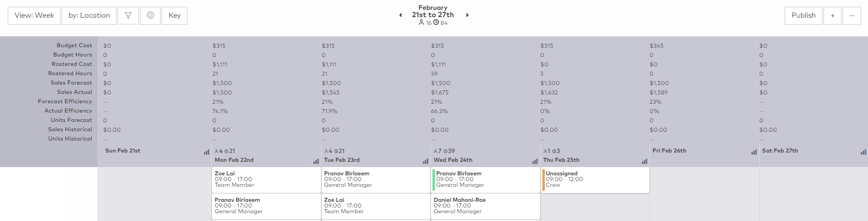Select the Unassigned Crew shift on Thursday
This screenshot has width=868, height=221.
tap(595, 179)
